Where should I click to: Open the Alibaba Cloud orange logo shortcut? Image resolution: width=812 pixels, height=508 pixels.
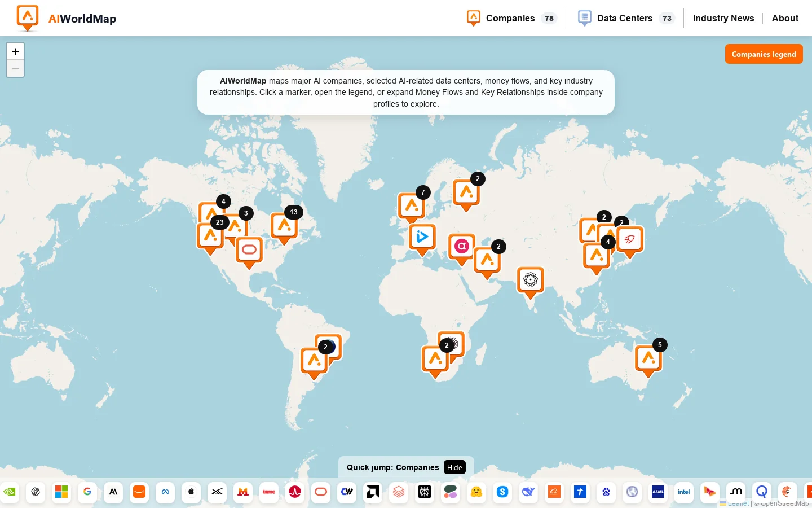click(x=554, y=492)
